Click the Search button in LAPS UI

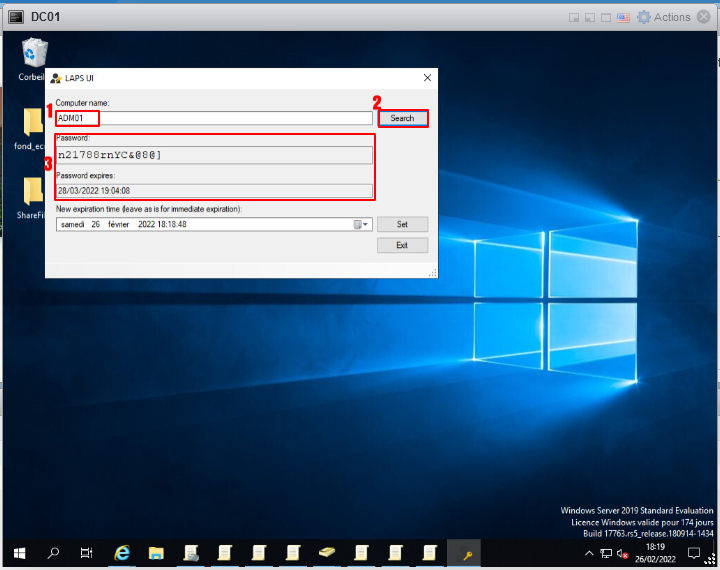[402, 118]
